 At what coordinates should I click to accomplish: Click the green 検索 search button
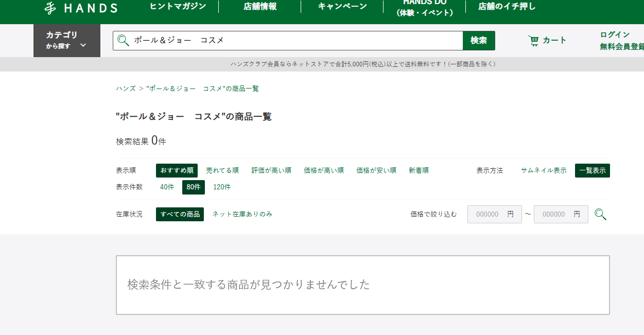[x=479, y=41]
